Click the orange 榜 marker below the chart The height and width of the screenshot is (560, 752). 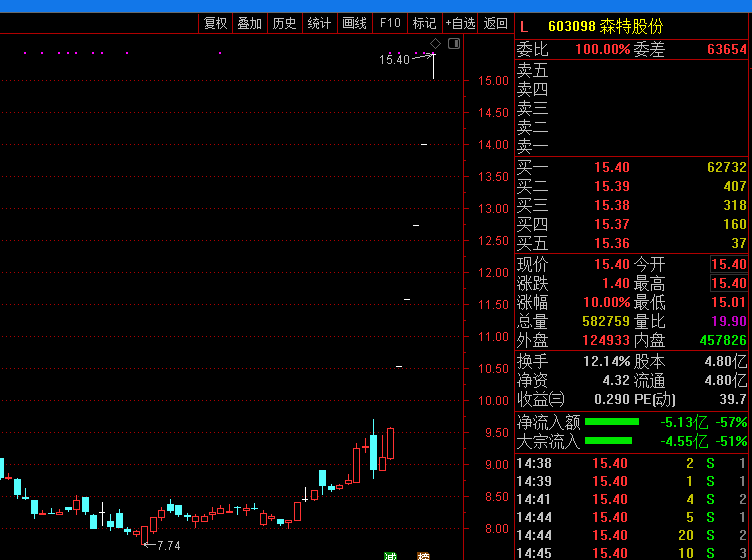pyautogui.click(x=423, y=556)
